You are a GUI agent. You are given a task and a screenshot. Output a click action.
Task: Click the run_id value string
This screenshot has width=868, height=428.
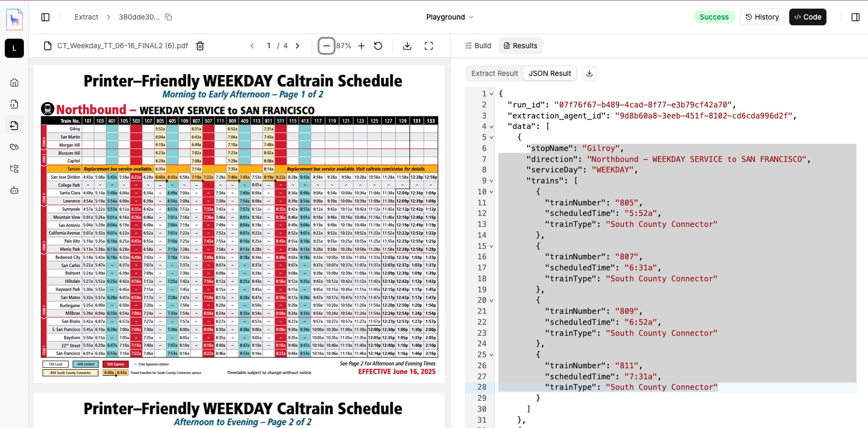pos(643,105)
